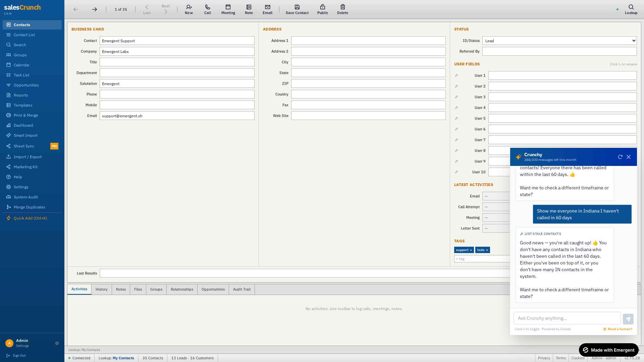Remove the todo tag
The width and height of the screenshot is (644, 362).
487,250
